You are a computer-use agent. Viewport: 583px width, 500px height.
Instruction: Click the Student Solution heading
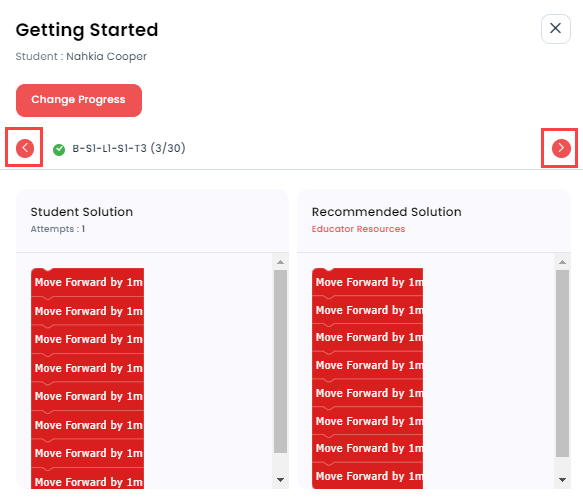pyautogui.click(x=81, y=212)
